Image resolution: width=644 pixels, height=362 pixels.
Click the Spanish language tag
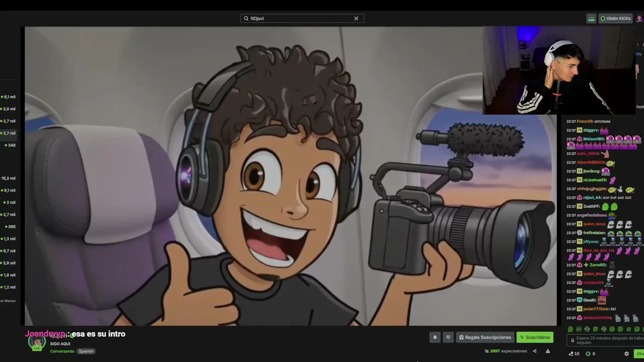pos(86,351)
